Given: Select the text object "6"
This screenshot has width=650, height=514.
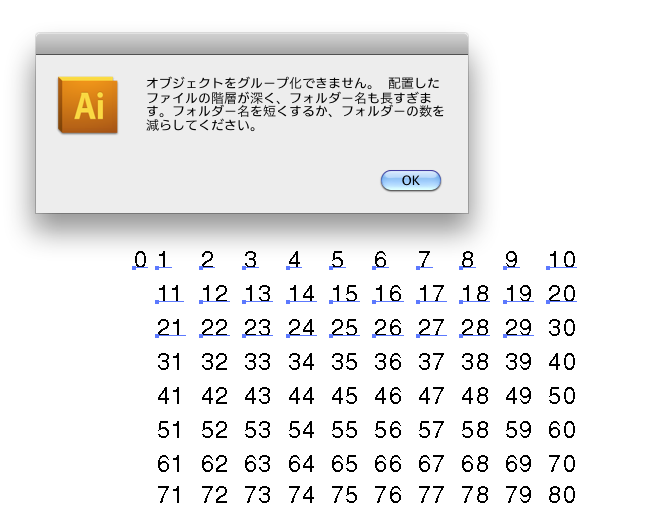Looking at the screenshot, I should tap(381, 260).
